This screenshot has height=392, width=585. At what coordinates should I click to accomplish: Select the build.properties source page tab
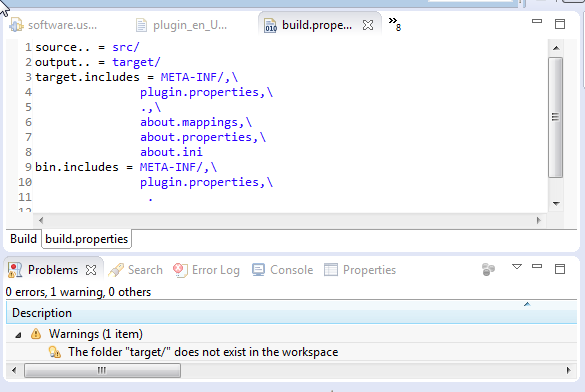pos(87,239)
